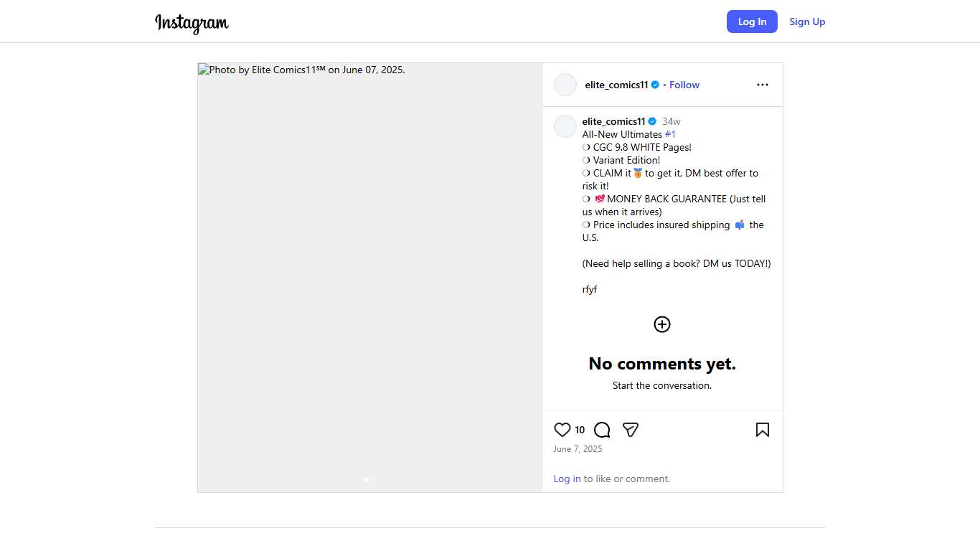
Task: Open the elite_comics11 header profile picture
Action: [x=565, y=85]
